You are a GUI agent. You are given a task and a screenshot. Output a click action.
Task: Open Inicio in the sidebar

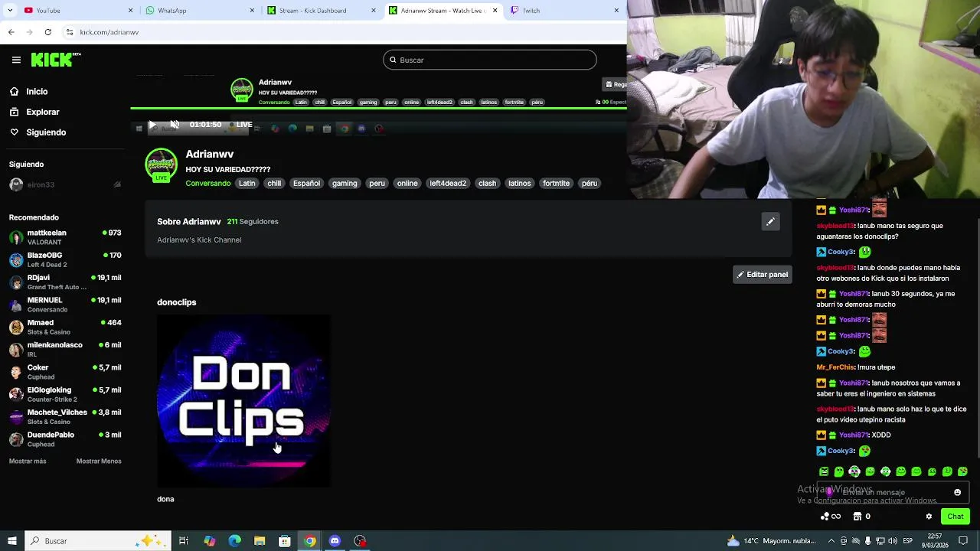coord(37,92)
